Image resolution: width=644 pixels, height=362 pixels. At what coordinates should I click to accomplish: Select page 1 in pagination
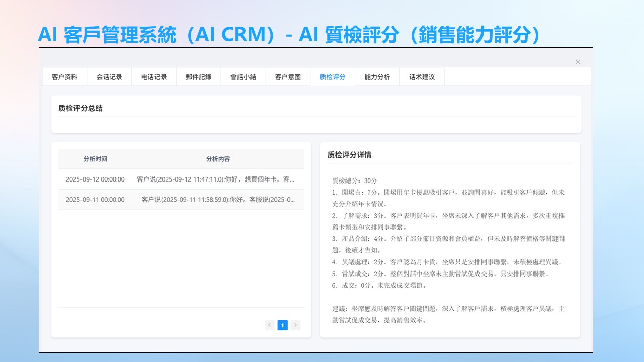pos(282,325)
